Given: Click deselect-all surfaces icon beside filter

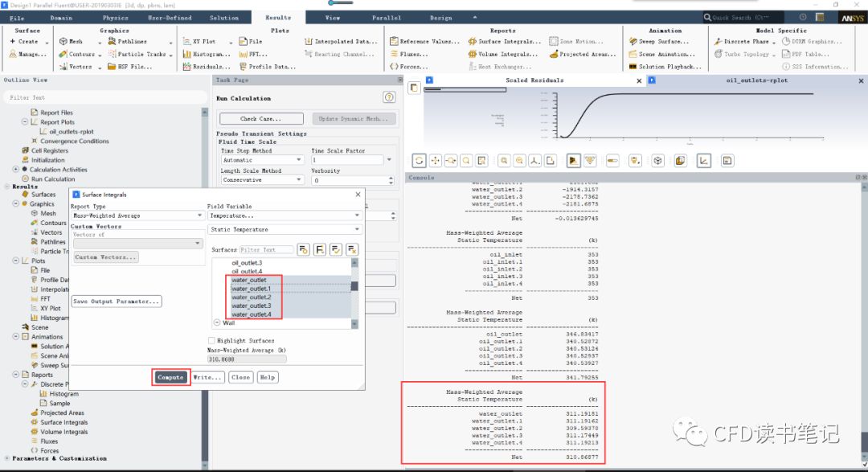Looking at the screenshot, I should point(352,250).
